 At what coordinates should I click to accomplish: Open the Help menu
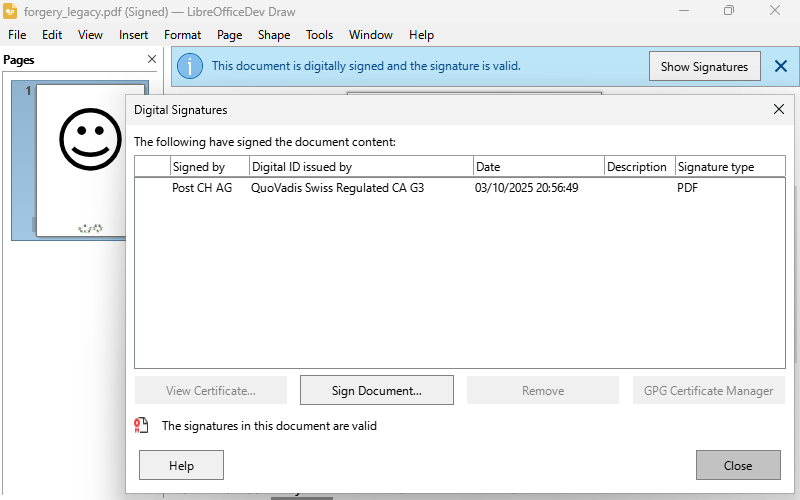[421, 35]
